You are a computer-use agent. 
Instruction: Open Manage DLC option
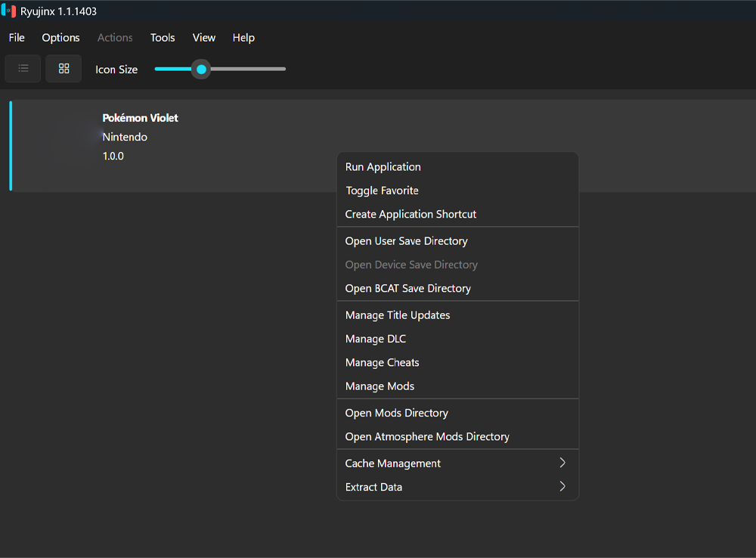376,339
